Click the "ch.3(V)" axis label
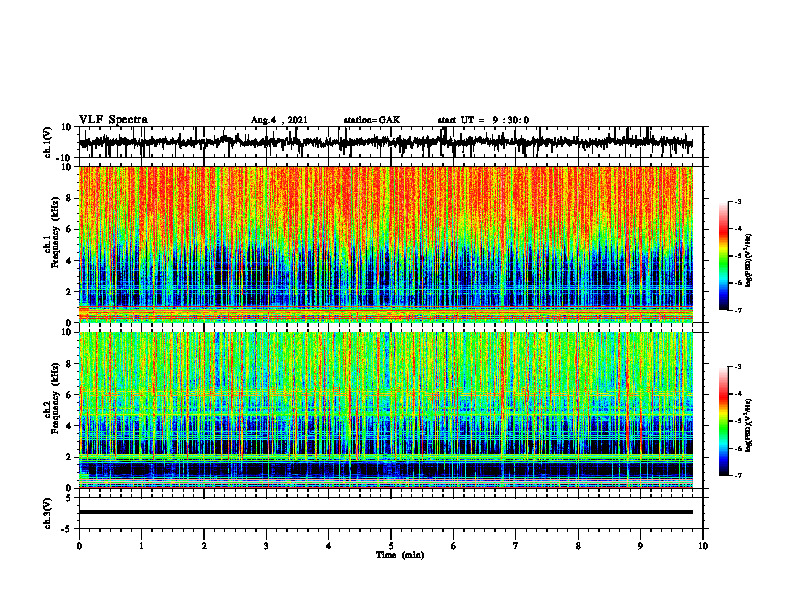This screenshot has height=612, width=792. 47,513
